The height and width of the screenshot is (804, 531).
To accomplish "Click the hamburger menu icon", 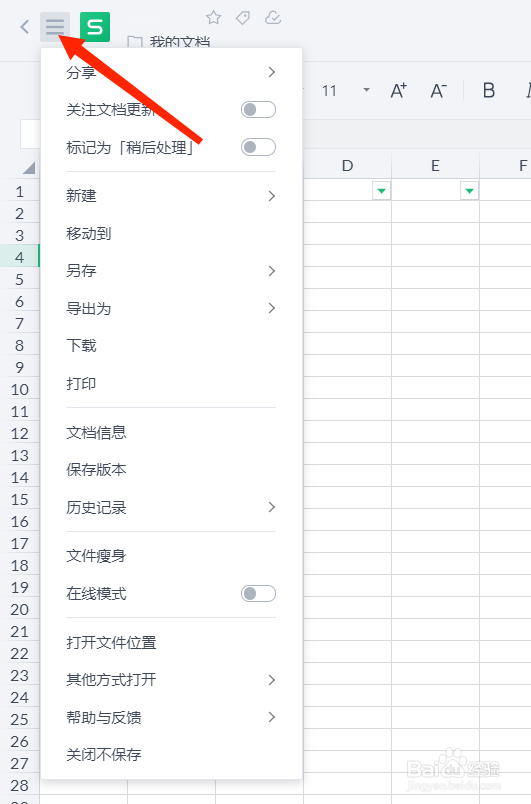I will point(55,26).
